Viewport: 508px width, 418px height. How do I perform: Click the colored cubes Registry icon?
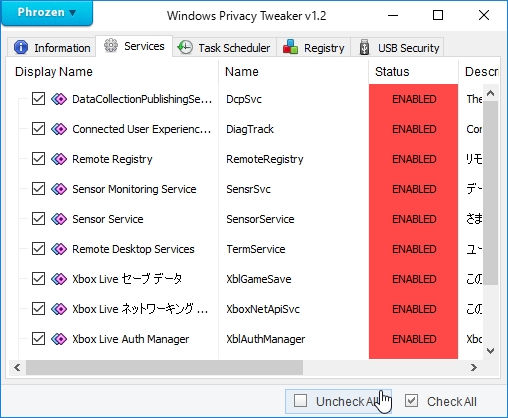coord(290,47)
